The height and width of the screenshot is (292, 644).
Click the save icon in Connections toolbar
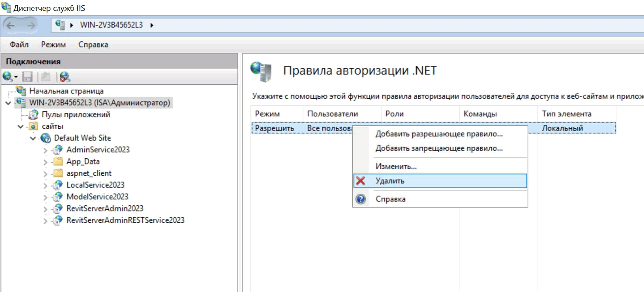click(x=27, y=77)
